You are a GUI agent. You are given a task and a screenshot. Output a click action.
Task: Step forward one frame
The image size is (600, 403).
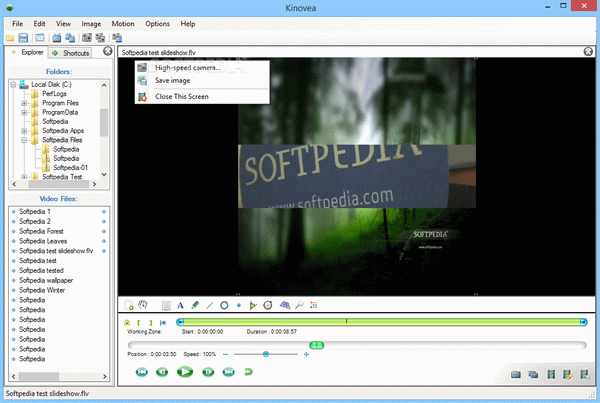pyautogui.click(x=208, y=372)
